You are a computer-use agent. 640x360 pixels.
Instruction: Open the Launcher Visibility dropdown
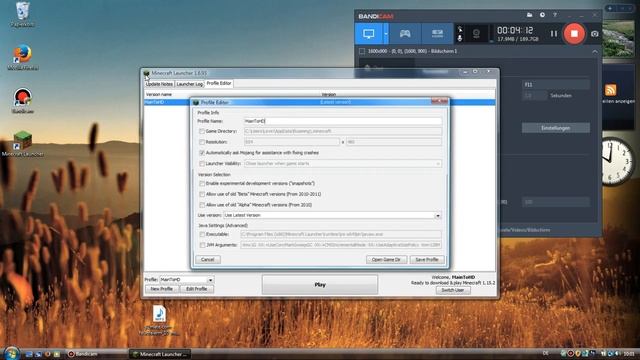[x=342, y=164]
